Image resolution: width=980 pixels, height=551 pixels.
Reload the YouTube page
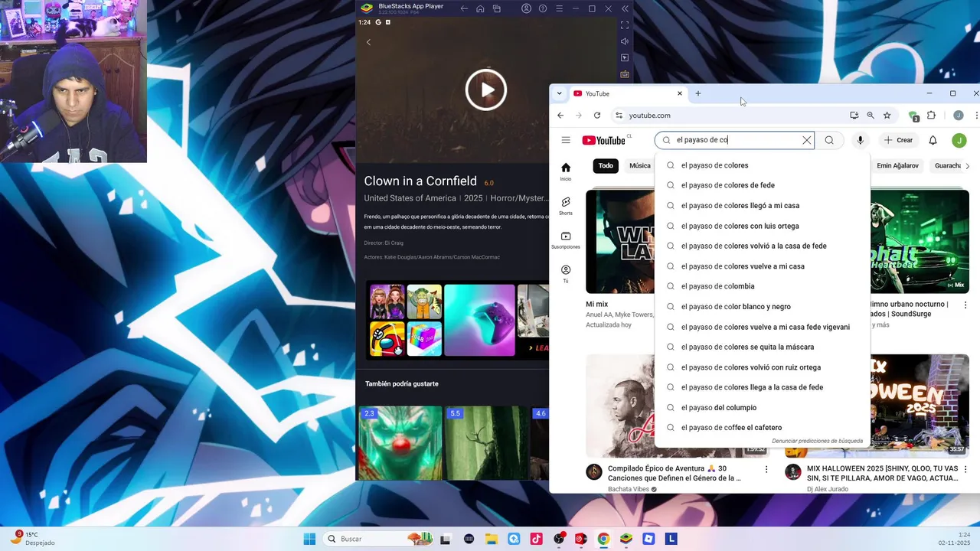click(597, 116)
